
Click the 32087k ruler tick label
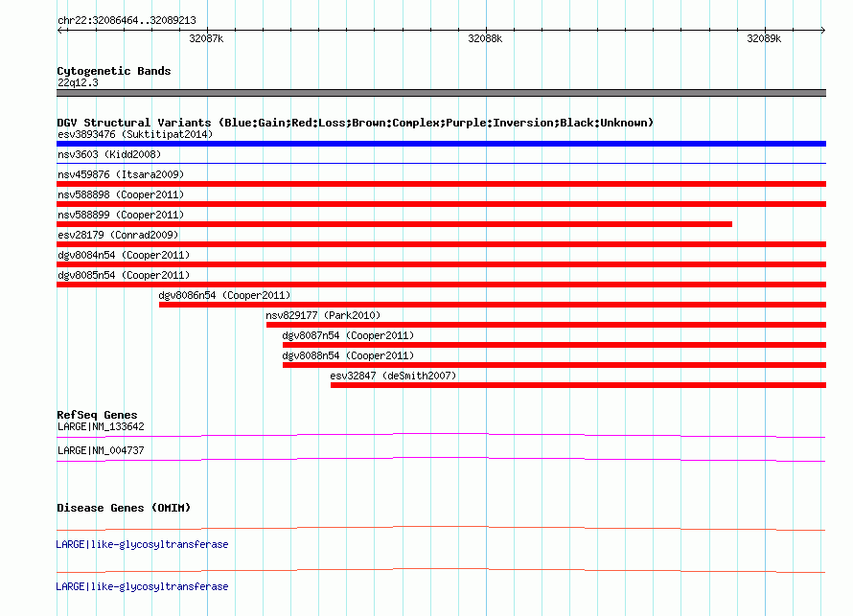click(206, 38)
